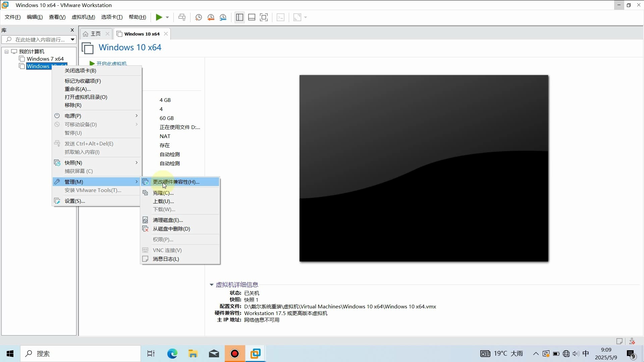Open File Explorer from the taskbar
The image size is (644, 362).
pos(193,354)
